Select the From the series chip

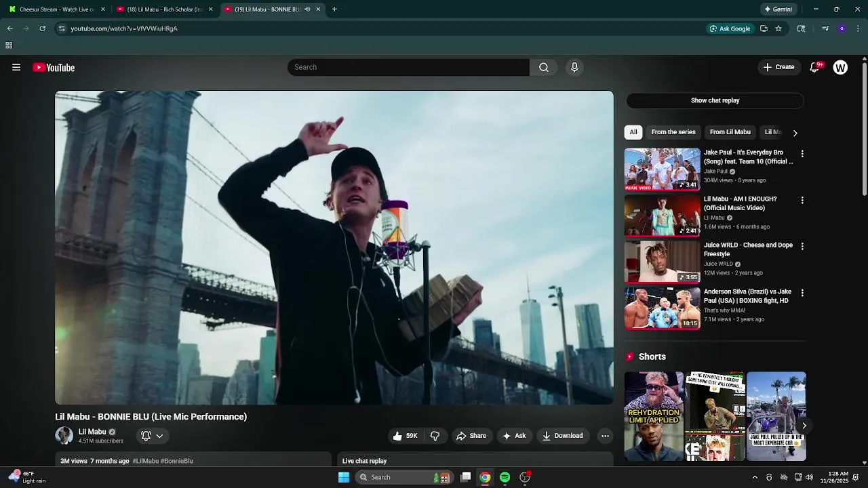point(673,132)
